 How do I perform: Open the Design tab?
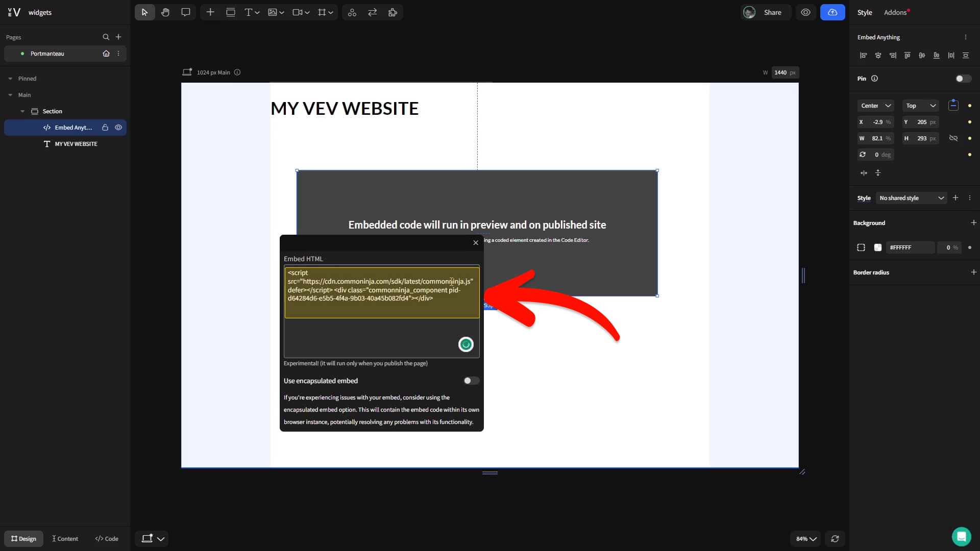tap(23, 539)
